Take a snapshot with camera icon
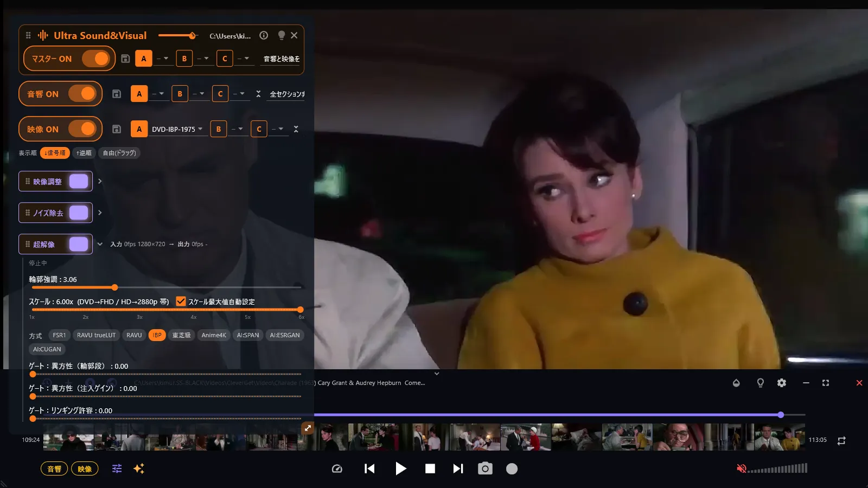Image resolution: width=868 pixels, height=488 pixels. coord(485,468)
